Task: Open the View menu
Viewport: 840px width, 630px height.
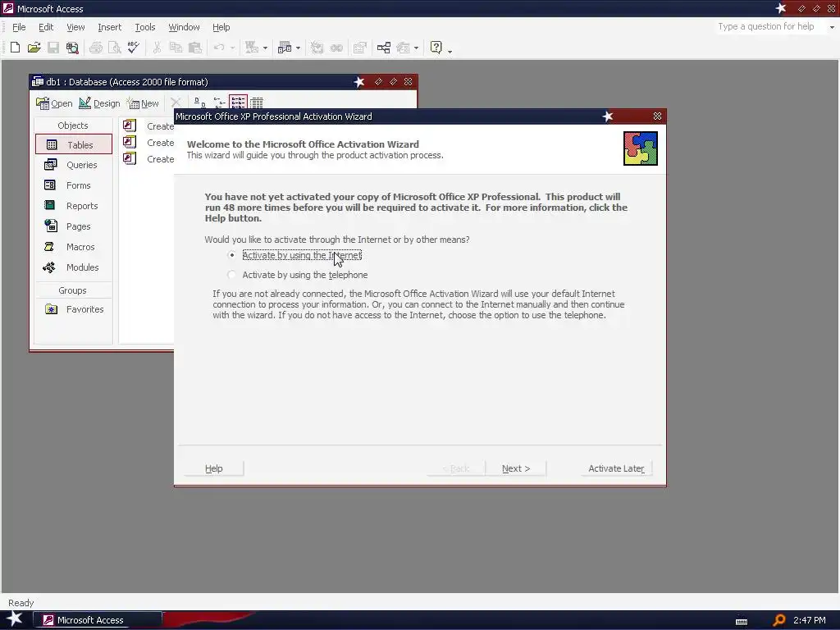Action: [x=75, y=27]
